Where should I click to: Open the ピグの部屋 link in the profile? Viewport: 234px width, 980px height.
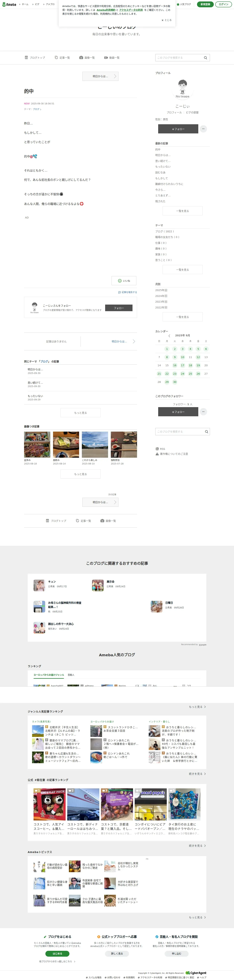(192, 112)
